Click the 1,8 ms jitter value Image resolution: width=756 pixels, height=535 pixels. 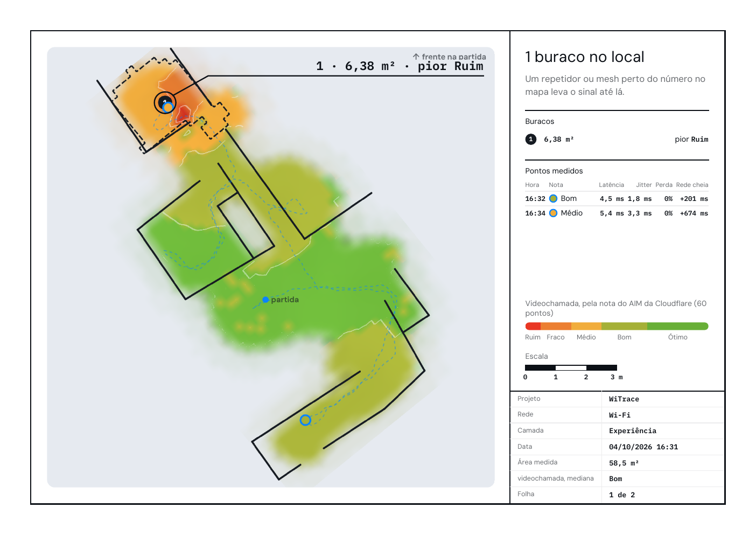coord(640,199)
